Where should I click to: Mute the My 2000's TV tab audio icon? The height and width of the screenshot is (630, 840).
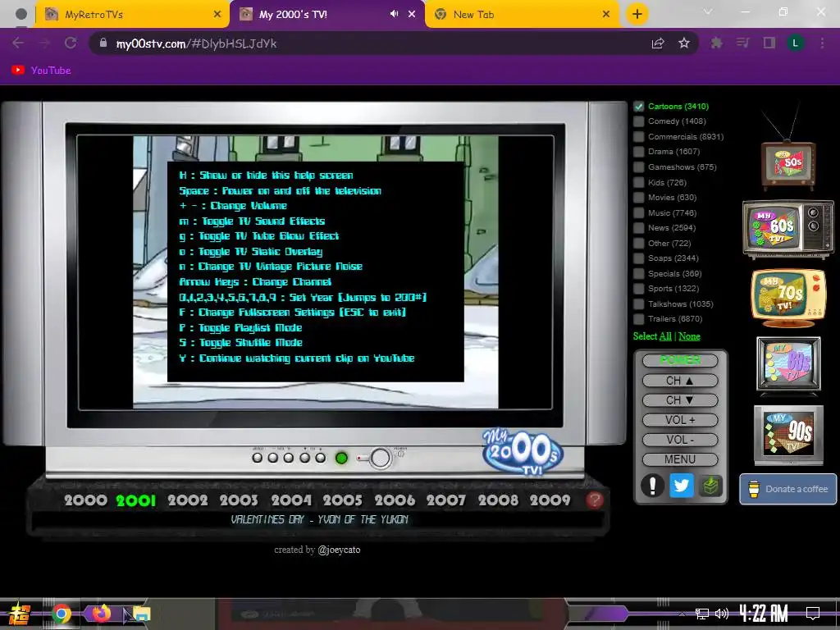pyautogui.click(x=395, y=14)
